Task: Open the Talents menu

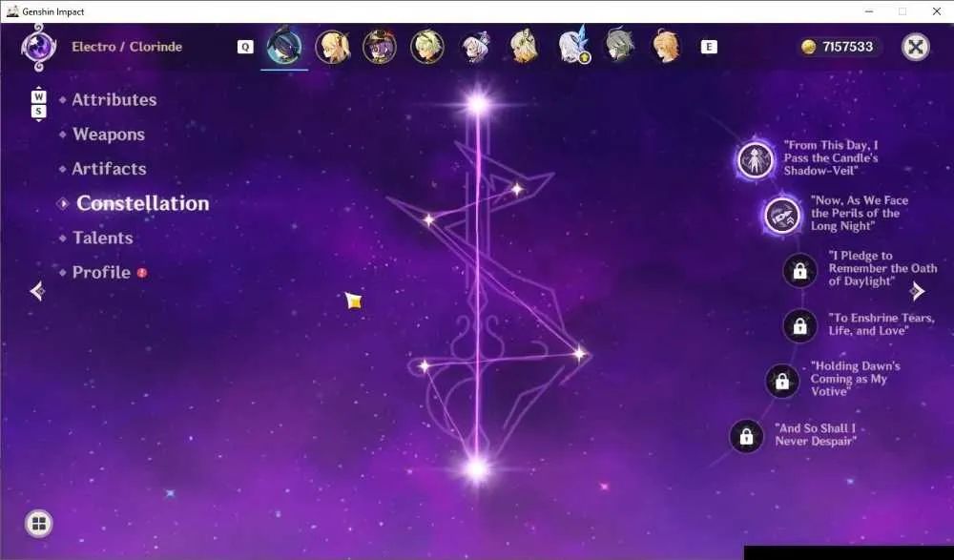Action: point(102,238)
